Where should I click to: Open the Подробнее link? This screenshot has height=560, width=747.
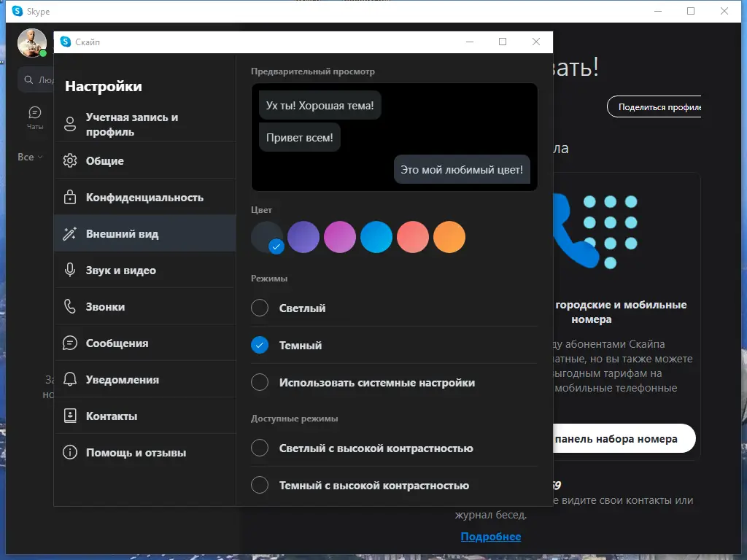pos(491,536)
